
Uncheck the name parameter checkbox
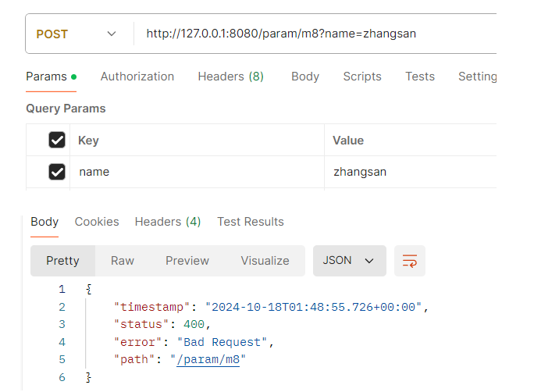(57, 172)
